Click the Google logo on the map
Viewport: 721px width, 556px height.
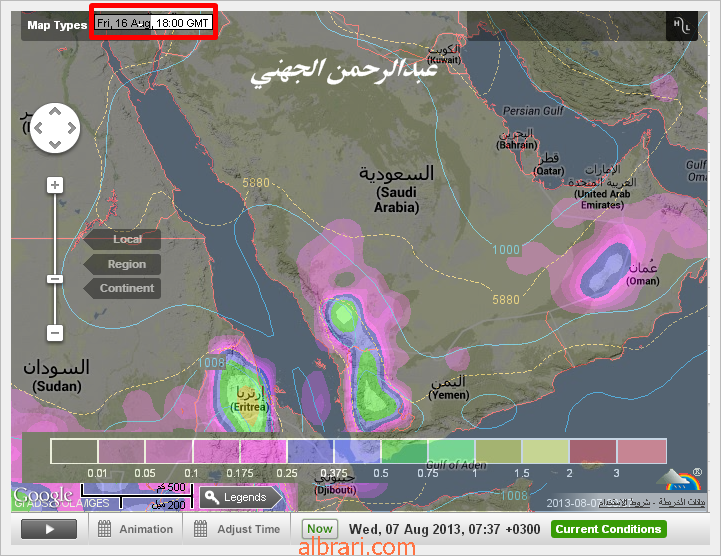pyautogui.click(x=43, y=495)
